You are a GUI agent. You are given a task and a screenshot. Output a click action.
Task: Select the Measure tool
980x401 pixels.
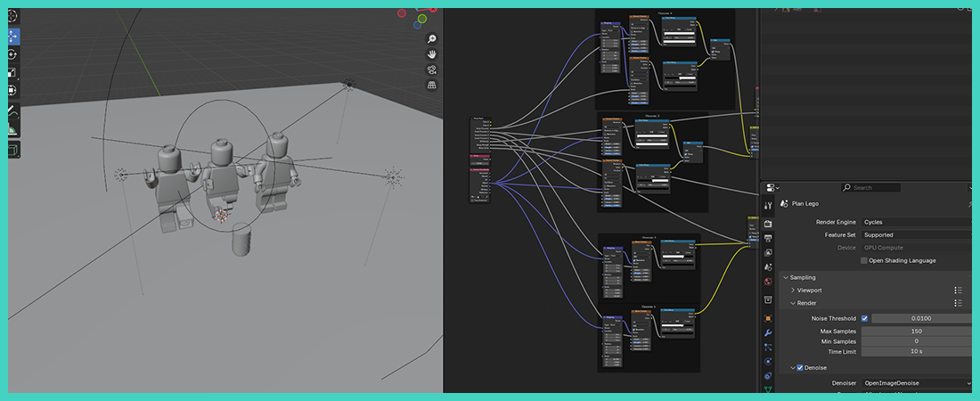click(13, 130)
